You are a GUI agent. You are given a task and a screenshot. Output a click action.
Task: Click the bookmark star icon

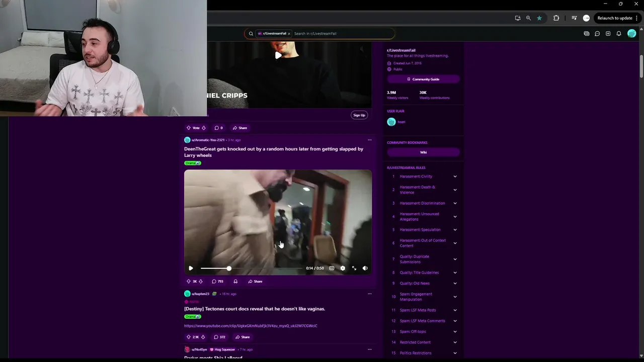[539, 18]
